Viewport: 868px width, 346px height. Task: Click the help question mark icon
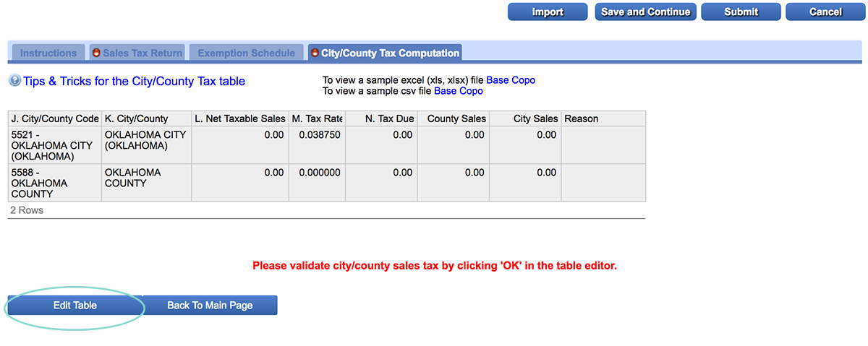pos(14,81)
